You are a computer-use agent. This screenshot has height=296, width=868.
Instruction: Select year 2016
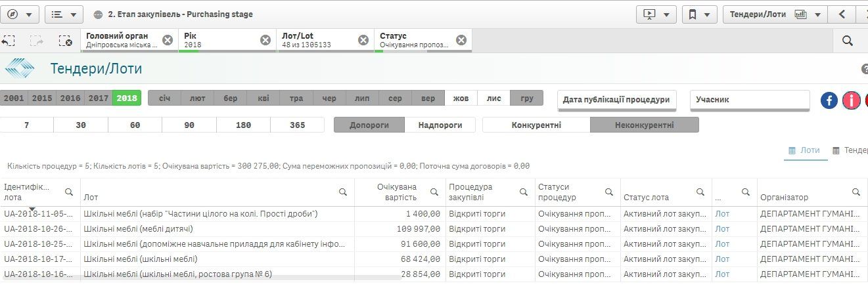[70, 98]
